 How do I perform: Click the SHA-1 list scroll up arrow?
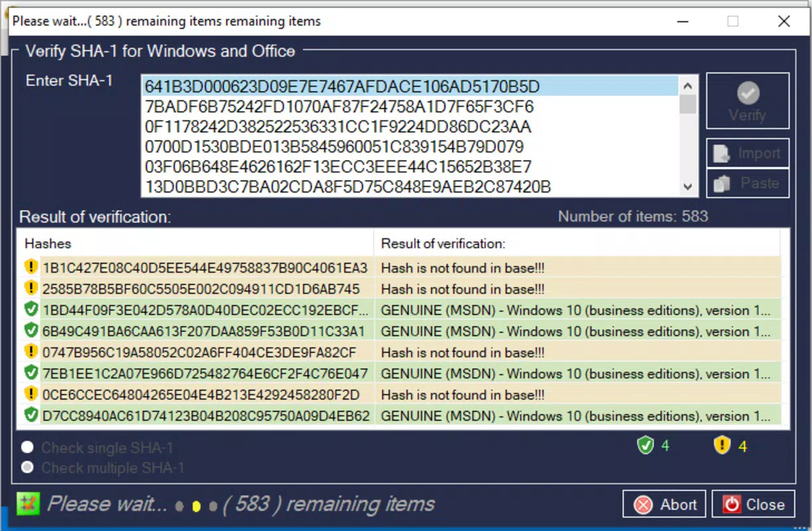tap(688, 85)
